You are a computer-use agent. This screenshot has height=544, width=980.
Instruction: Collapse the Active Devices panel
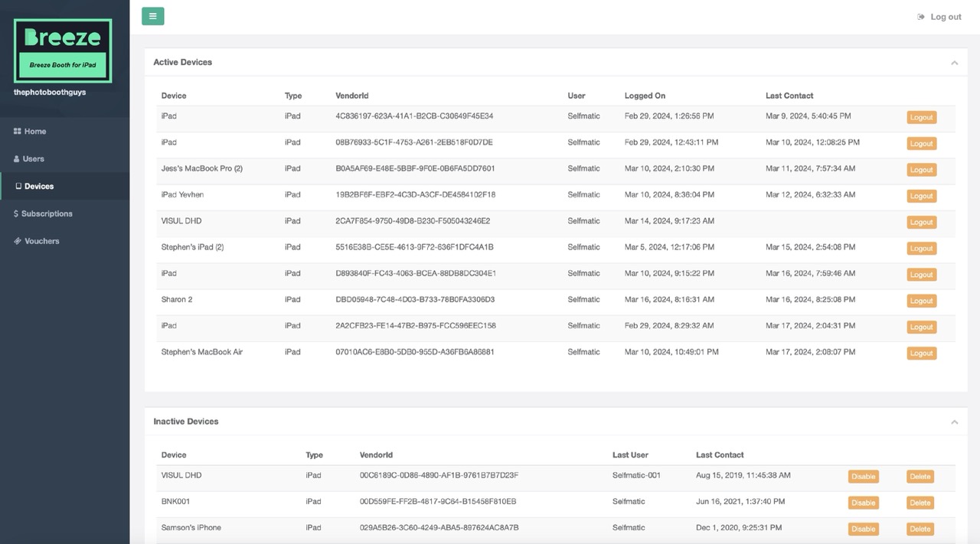coord(954,63)
